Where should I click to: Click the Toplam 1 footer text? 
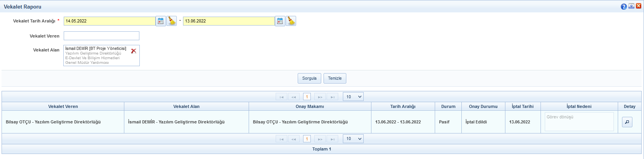coord(322,149)
